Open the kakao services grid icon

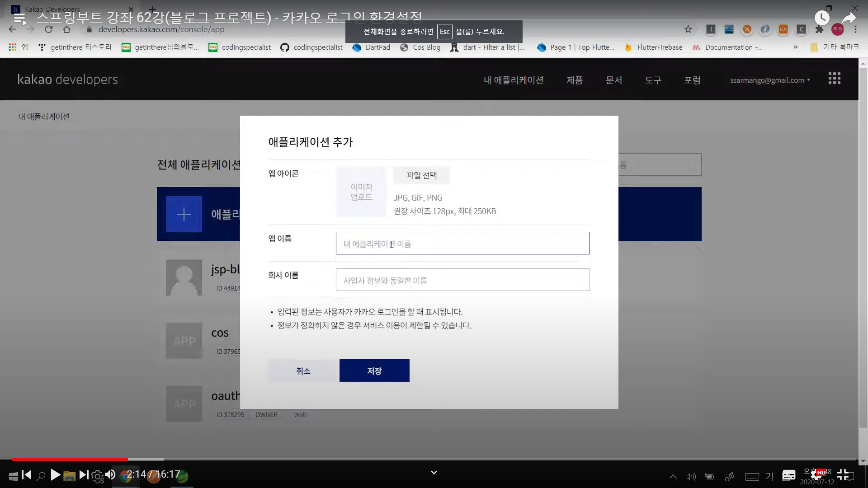[834, 79]
